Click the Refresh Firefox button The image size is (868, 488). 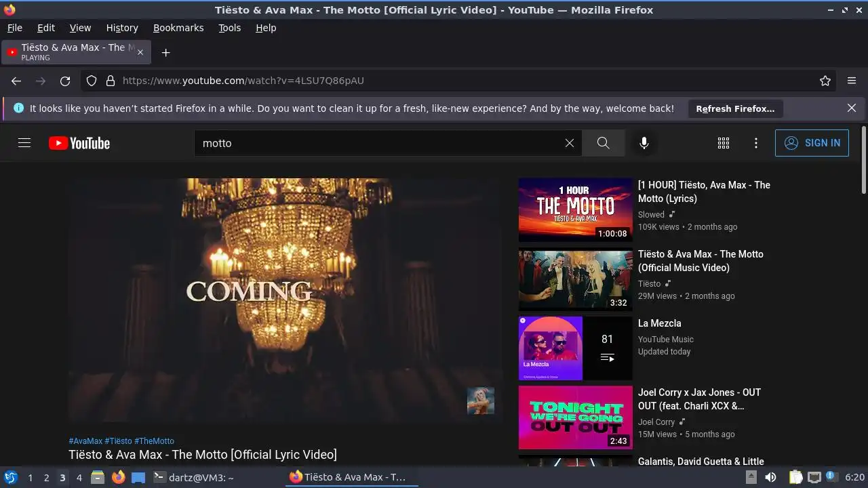click(735, 108)
